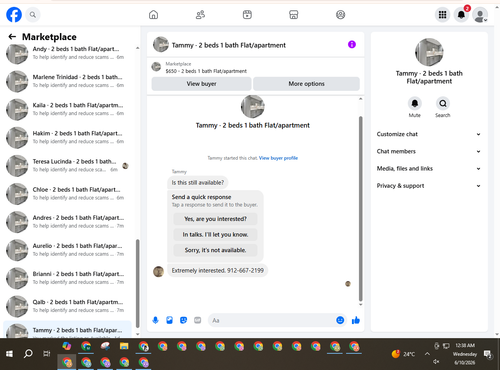Viewport: 500px width, 370px height.
Task: Open Qaib's apartment conversation
Action: 68,306
